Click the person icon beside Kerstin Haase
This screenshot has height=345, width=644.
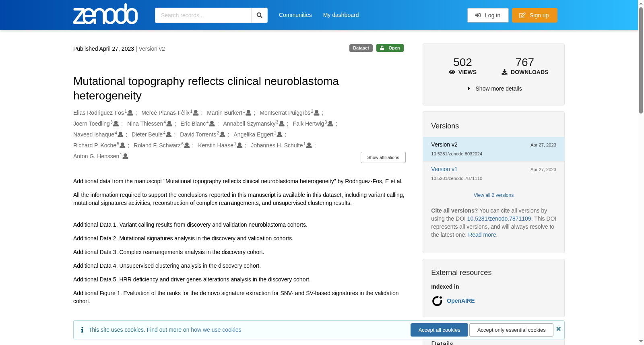point(239,145)
